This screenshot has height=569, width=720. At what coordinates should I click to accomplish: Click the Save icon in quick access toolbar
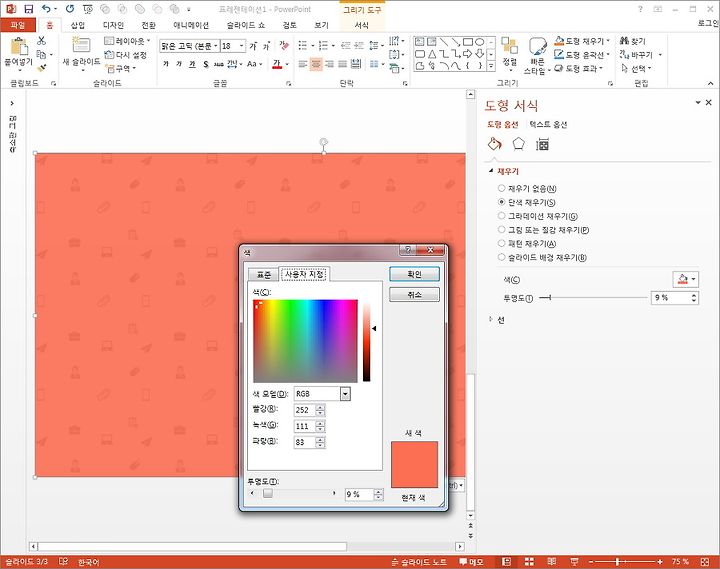28,9
